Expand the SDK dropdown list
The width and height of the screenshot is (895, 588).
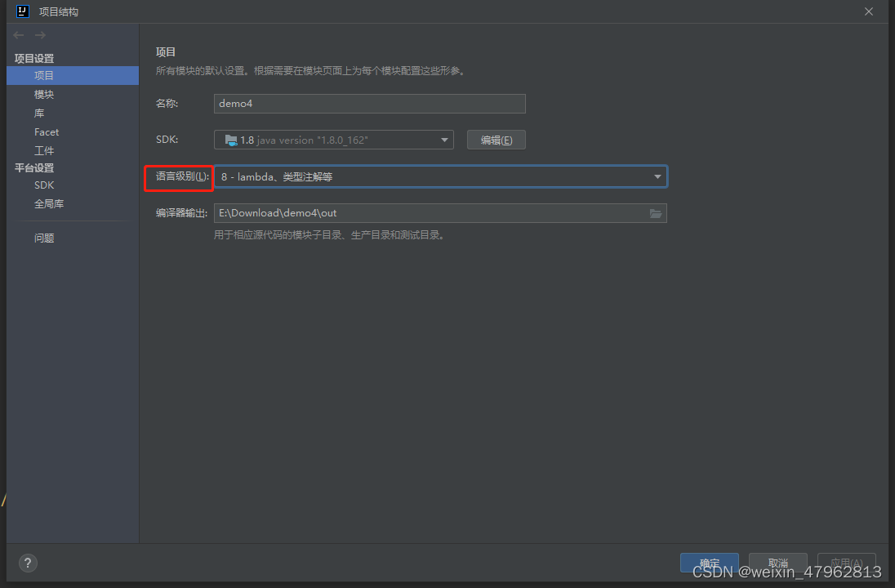445,139
